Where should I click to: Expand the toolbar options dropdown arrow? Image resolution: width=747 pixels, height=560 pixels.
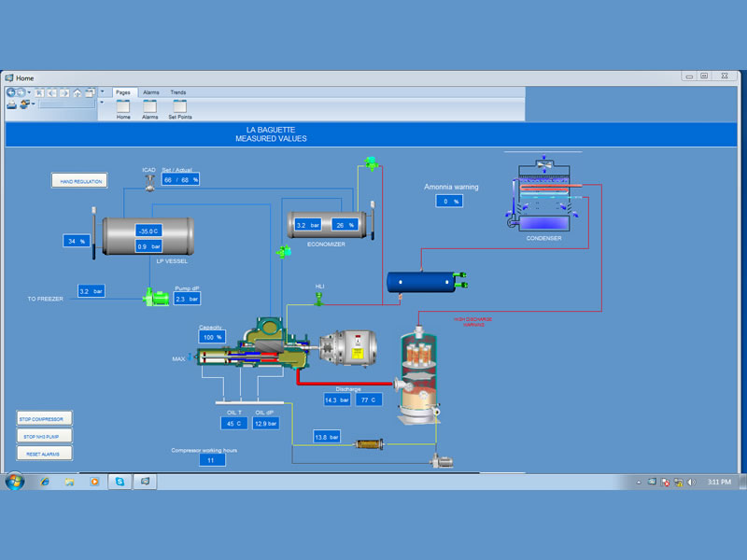point(102,91)
